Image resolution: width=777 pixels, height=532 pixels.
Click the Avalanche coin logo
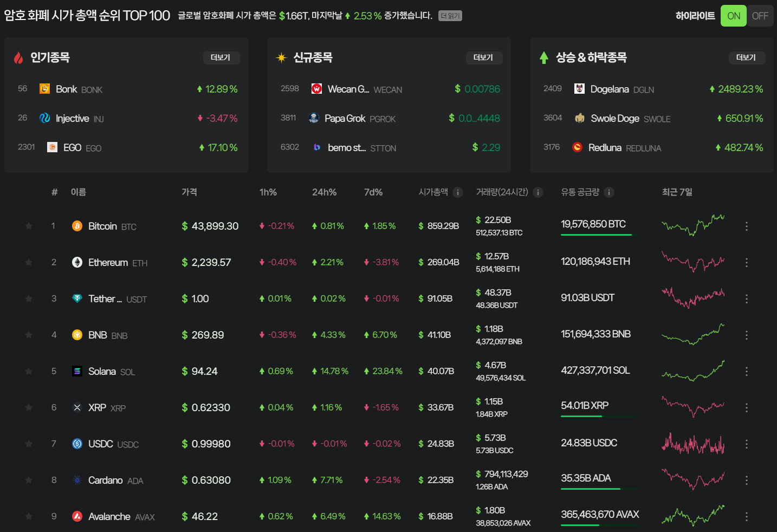click(77, 516)
